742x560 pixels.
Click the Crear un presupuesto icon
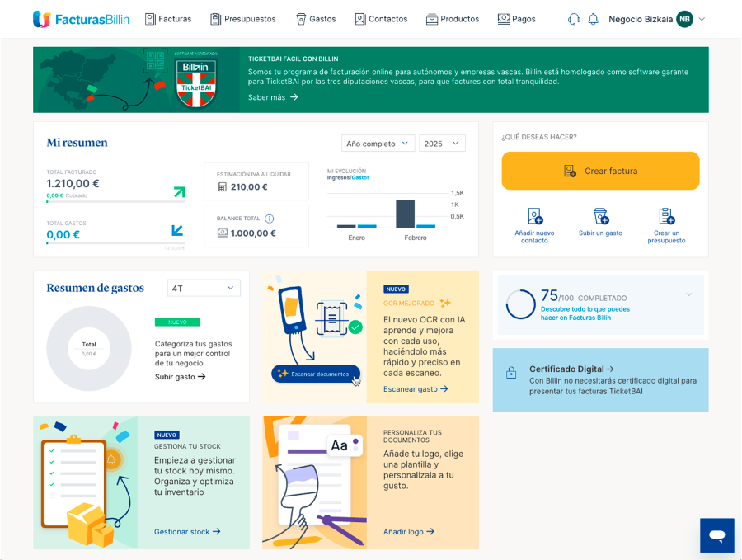click(666, 217)
